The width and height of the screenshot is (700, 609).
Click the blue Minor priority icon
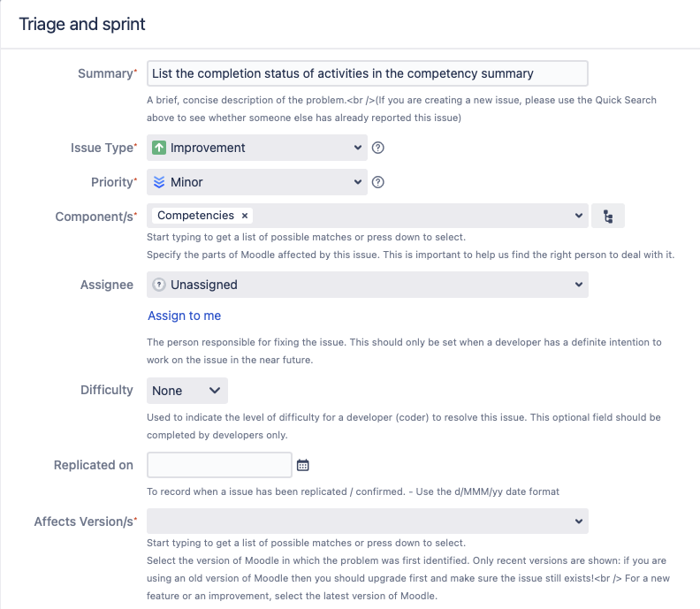pos(159,182)
